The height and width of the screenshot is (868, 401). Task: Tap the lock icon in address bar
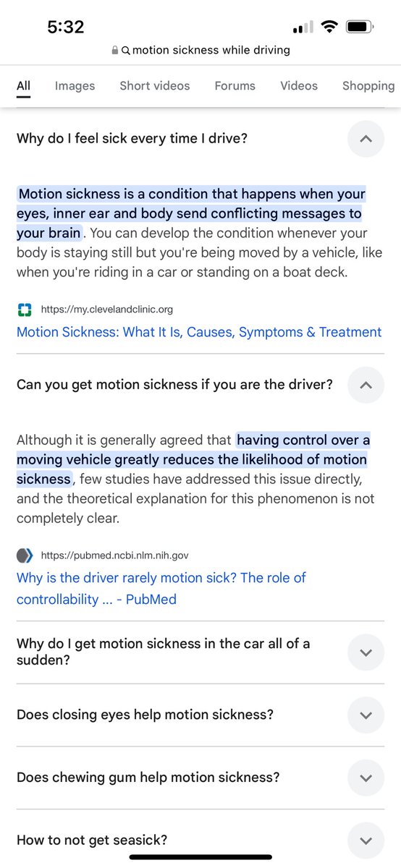[x=114, y=51]
